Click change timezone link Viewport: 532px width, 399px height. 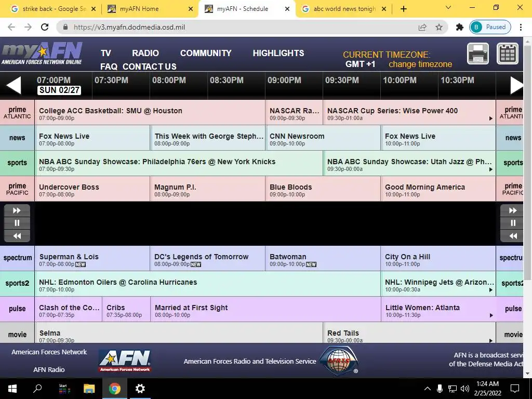point(420,64)
